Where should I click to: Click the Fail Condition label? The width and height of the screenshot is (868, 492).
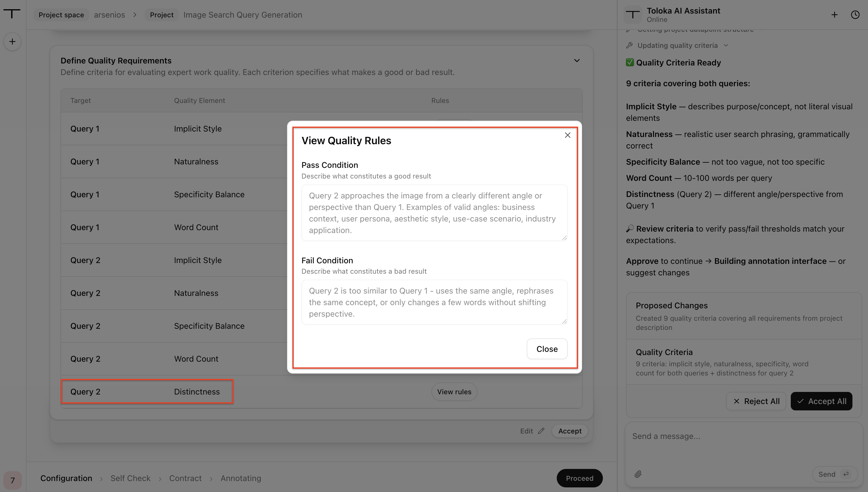pyautogui.click(x=327, y=260)
